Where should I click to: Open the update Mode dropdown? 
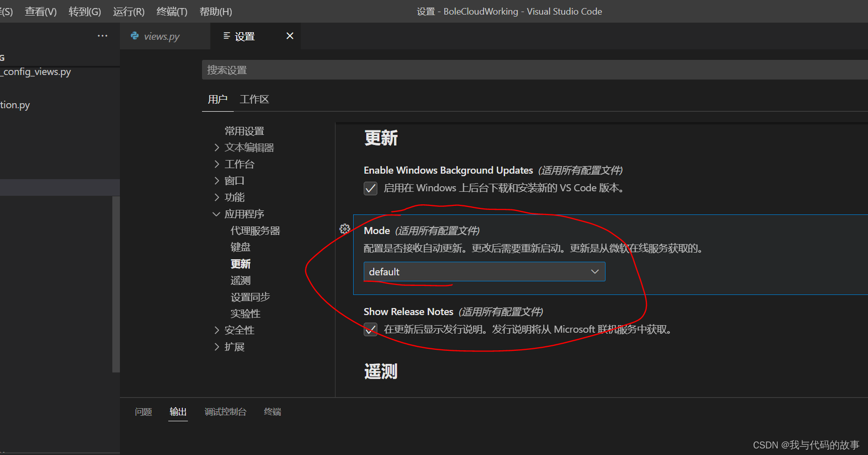click(x=484, y=272)
